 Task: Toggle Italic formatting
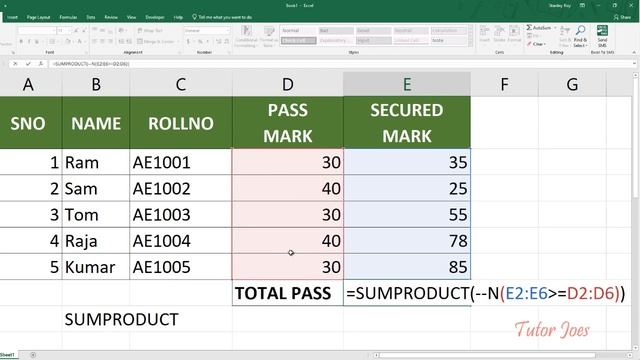point(29,41)
